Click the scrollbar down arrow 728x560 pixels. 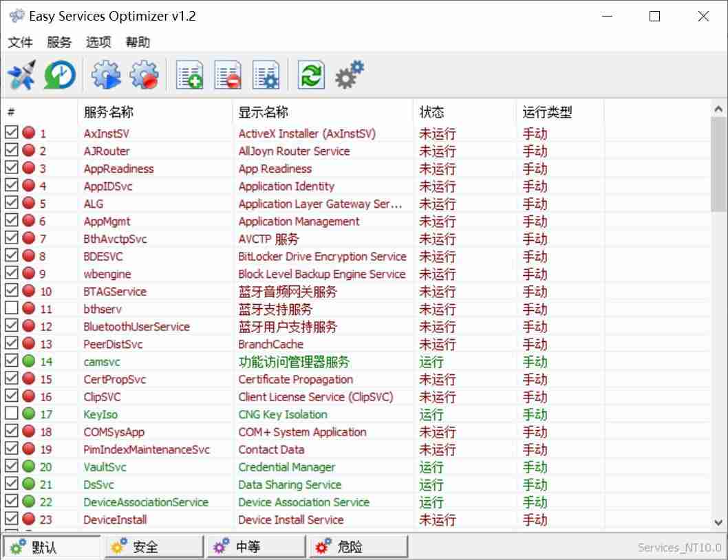718,522
